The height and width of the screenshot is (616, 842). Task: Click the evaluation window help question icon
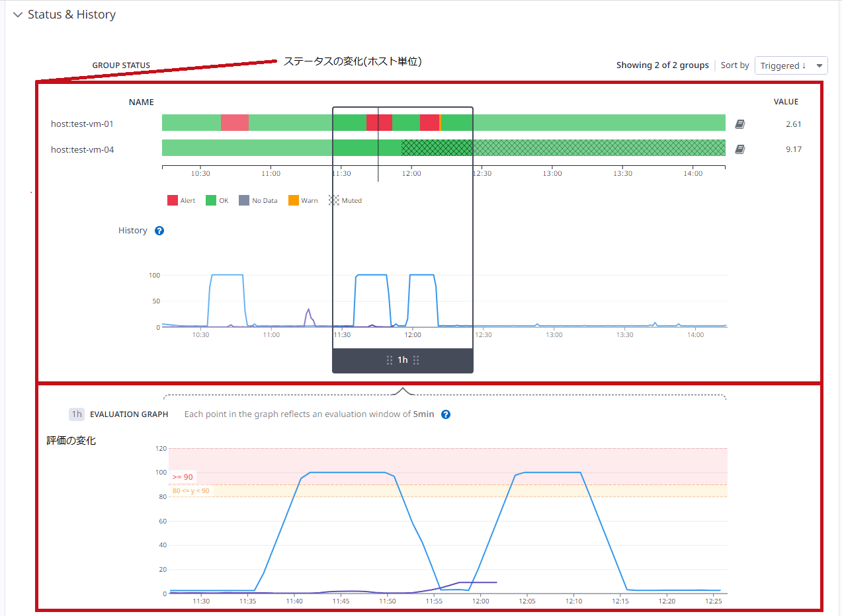point(446,414)
